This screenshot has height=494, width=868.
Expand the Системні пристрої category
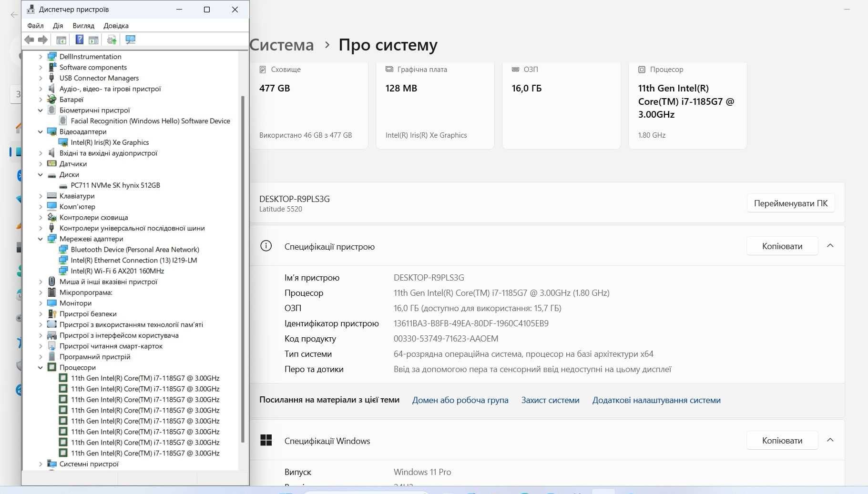click(41, 464)
